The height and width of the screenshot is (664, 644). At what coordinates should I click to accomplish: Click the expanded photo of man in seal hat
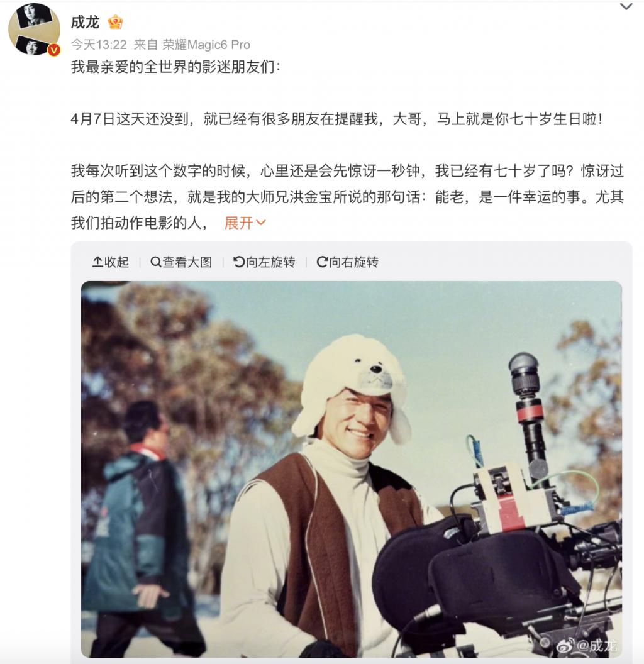pyautogui.click(x=352, y=469)
